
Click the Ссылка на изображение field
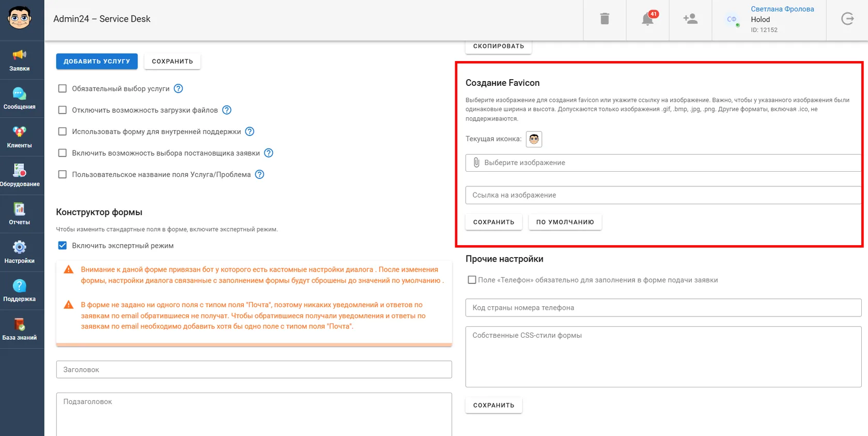(x=663, y=195)
